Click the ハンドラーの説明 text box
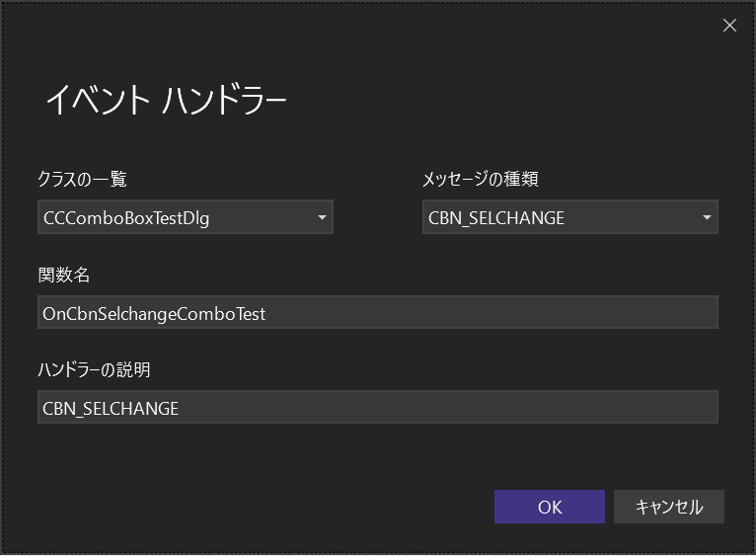The height and width of the screenshot is (556, 756). click(377, 407)
